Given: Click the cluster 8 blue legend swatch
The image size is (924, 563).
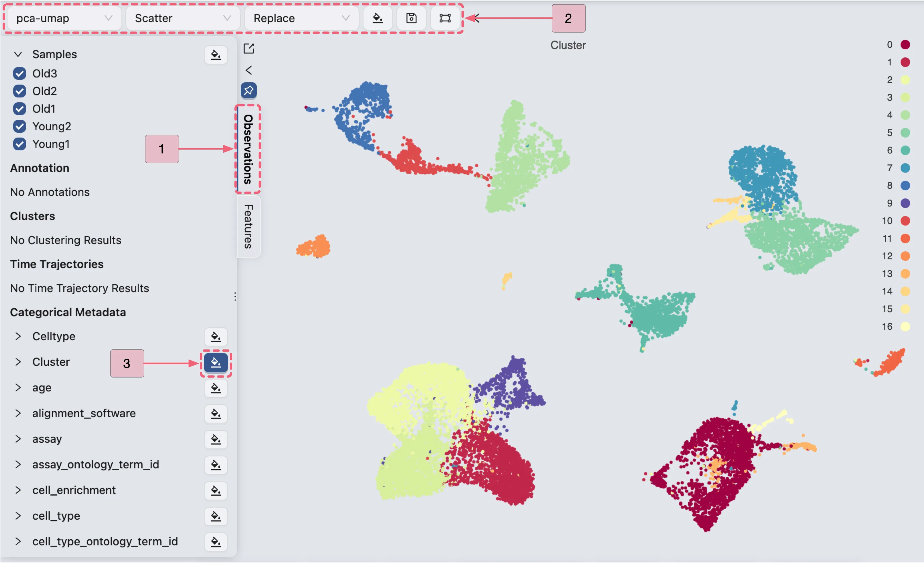Looking at the screenshot, I should (x=905, y=185).
